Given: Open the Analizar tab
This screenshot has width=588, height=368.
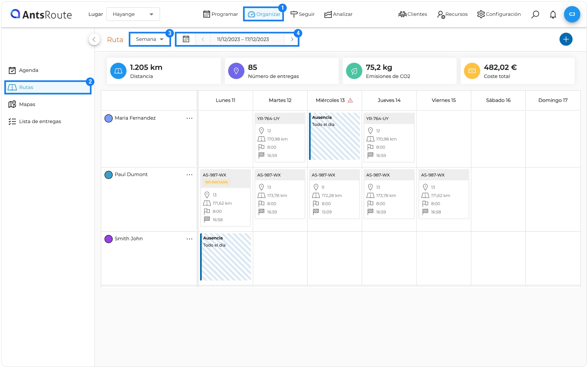Looking at the screenshot, I should [338, 14].
